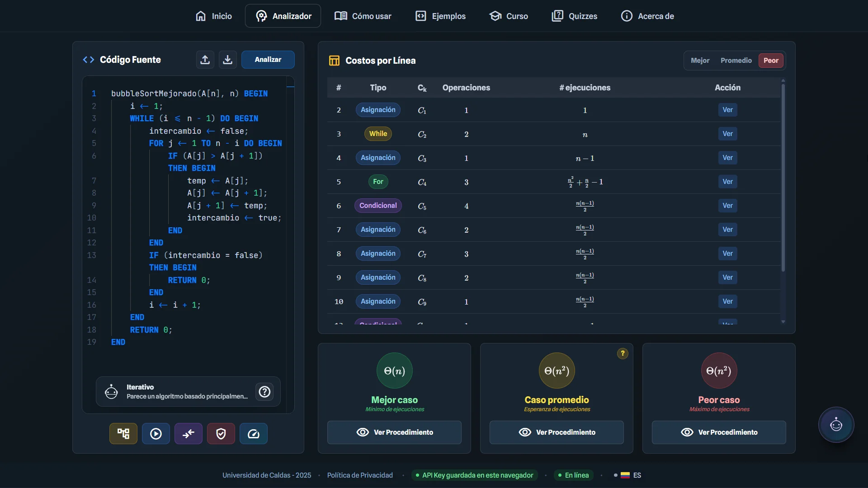This screenshot has width=868, height=488.
Task: Click the Θ(n) best case circle
Action: point(395,371)
